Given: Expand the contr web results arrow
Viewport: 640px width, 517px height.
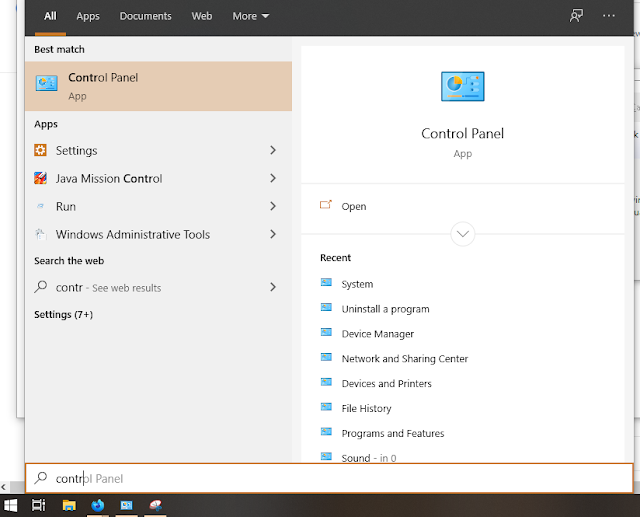Looking at the screenshot, I should [x=273, y=287].
